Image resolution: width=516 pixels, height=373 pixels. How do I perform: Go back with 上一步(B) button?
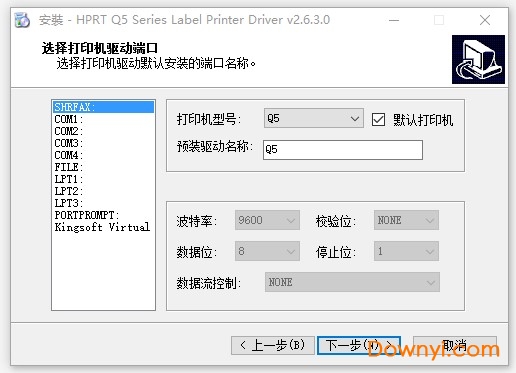pyautogui.click(x=273, y=345)
